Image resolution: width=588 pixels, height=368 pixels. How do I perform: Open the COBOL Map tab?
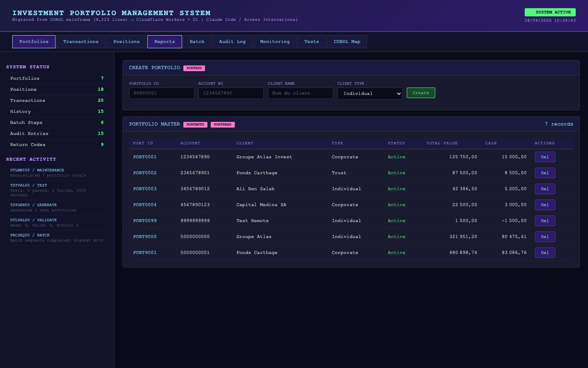tap(347, 42)
